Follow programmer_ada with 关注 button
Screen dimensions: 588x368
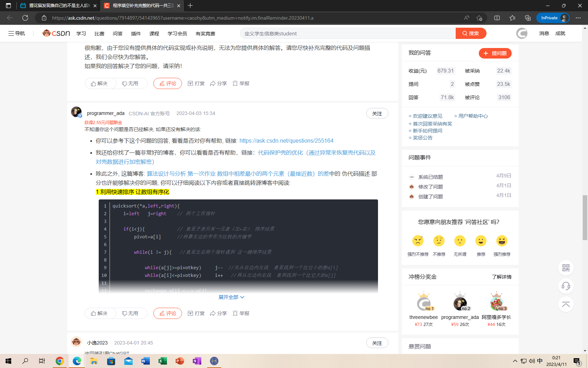click(x=377, y=114)
